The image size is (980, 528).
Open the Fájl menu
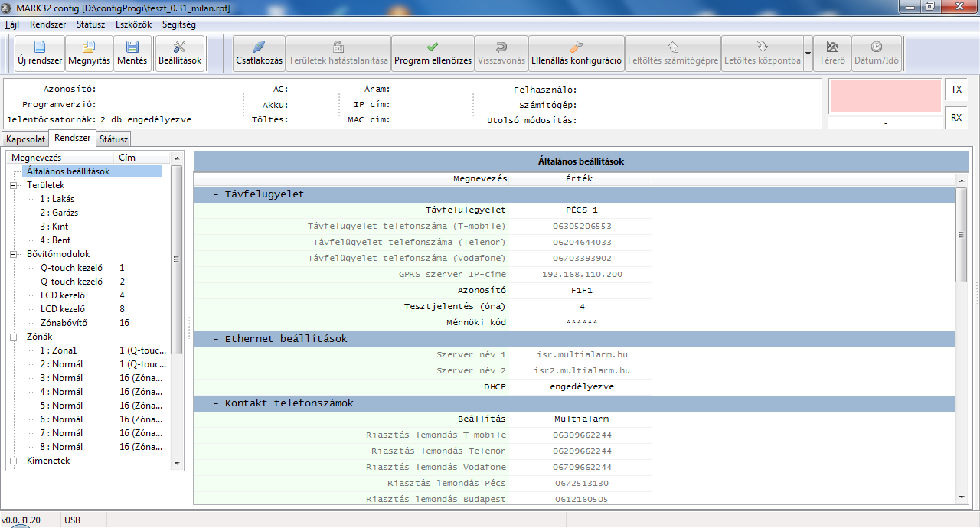click(x=12, y=24)
